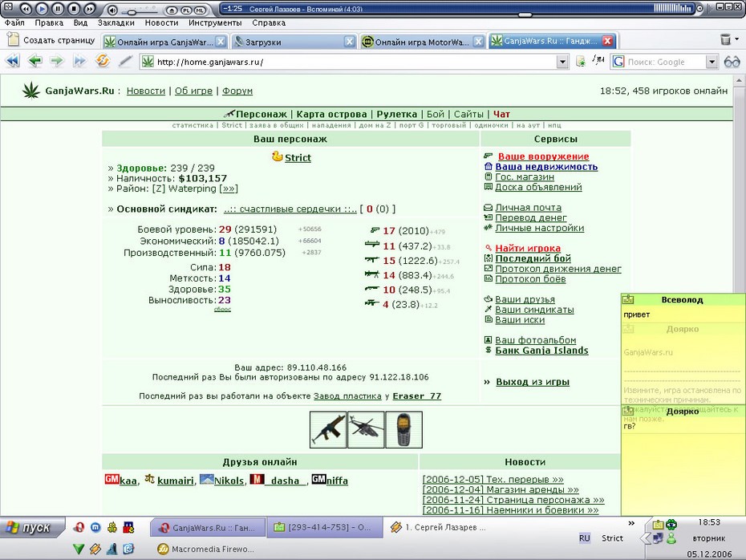746x560 pixels.
Task: Click in the Google search field
Action: tap(664, 62)
